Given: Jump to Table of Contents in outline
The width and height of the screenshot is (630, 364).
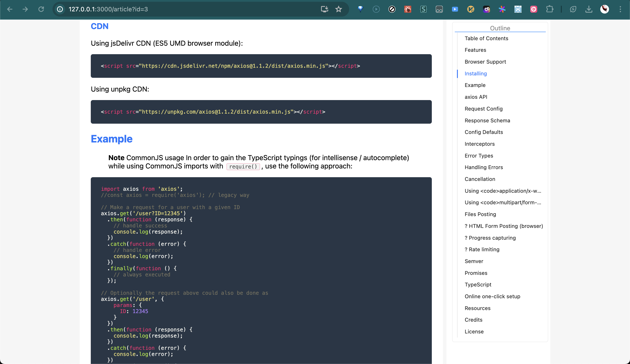Looking at the screenshot, I should point(486,38).
